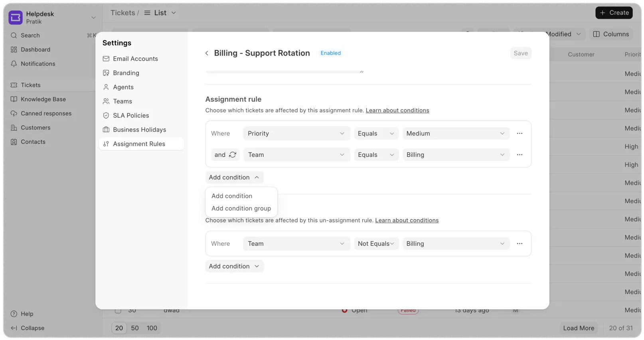Open three-dot menu for Team Equals Billing row
Image resolution: width=644 pixels, height=340 pixels.
pyautogui.click(x=520, y=155)
